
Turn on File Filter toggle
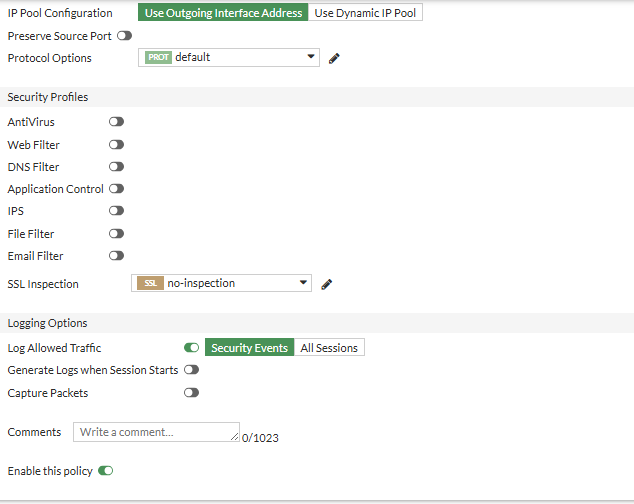point(117,234)
